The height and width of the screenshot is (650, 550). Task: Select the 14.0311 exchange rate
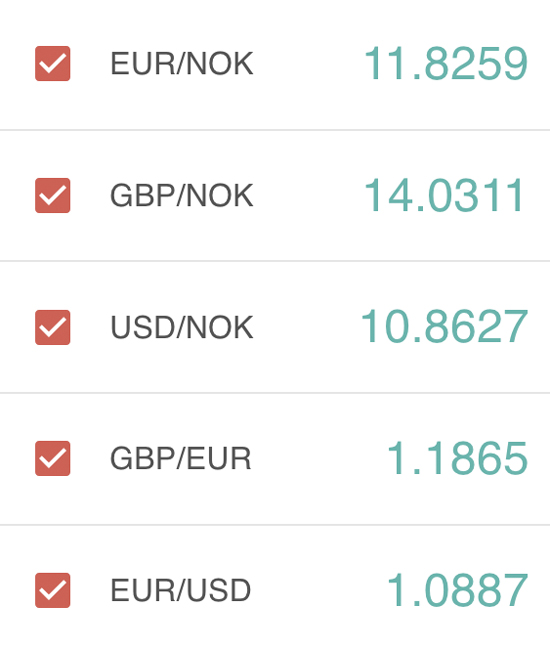pyautogui.click(x=444, y=195)
